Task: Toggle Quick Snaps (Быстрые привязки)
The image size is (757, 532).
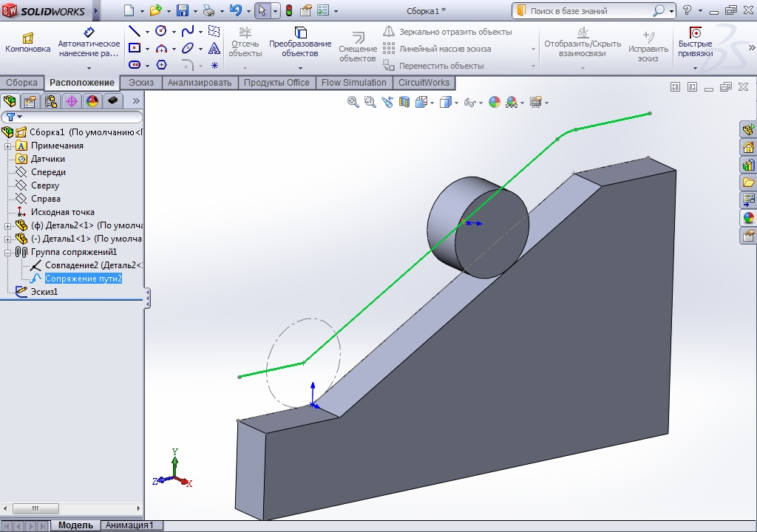Action: (695, 44)
